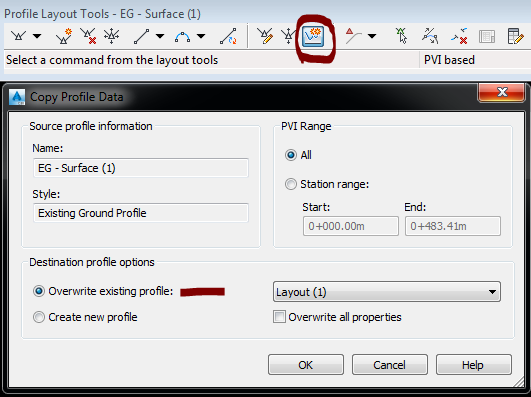The image size is (531, 397).
Task: Confirm with the OK button
Action: tap(306, 365)
